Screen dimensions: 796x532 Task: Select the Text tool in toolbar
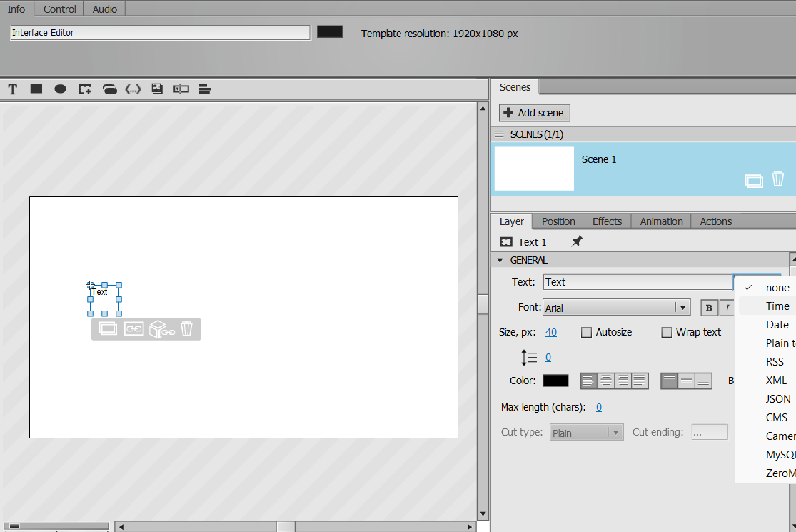13,89
